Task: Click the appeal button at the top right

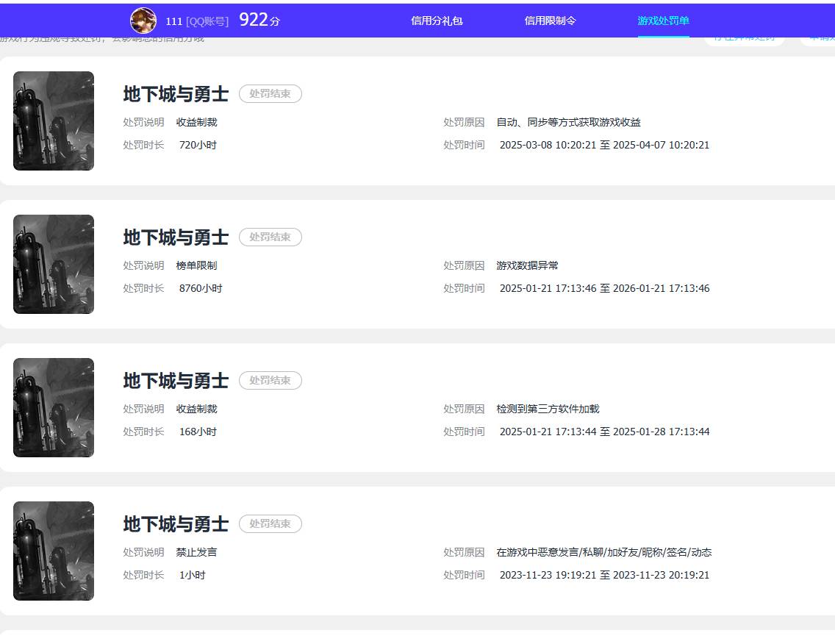Action: 744,37
